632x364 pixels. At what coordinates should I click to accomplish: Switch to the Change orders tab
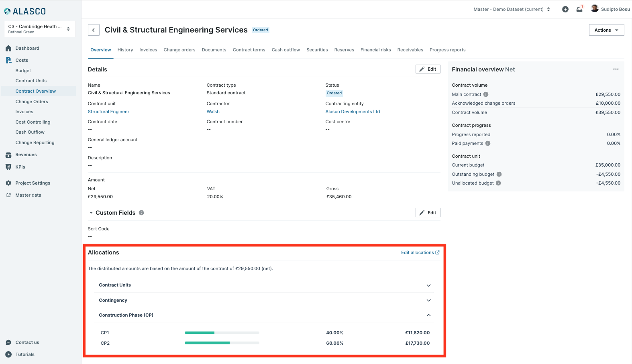(179, 50)
